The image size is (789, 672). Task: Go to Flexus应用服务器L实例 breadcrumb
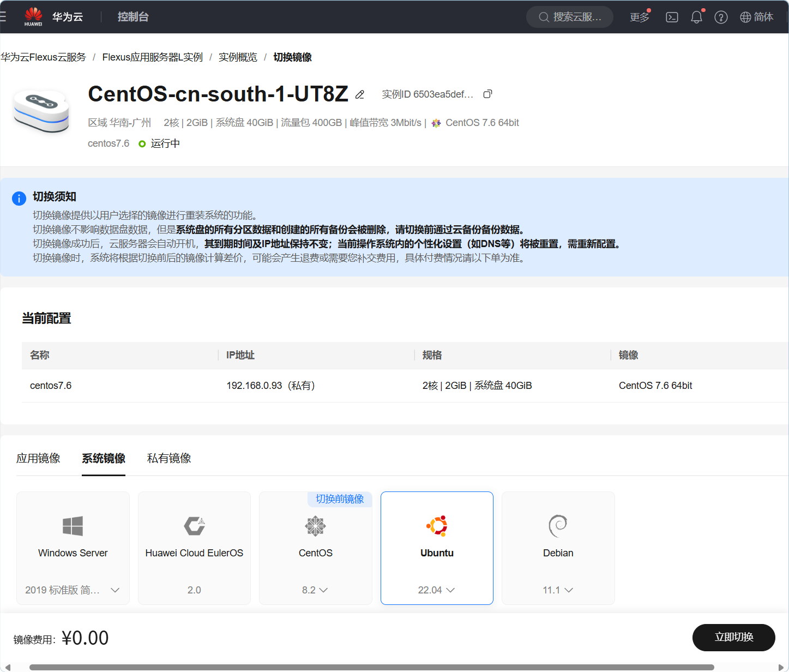pyautogui.click(x=152, y=57)
